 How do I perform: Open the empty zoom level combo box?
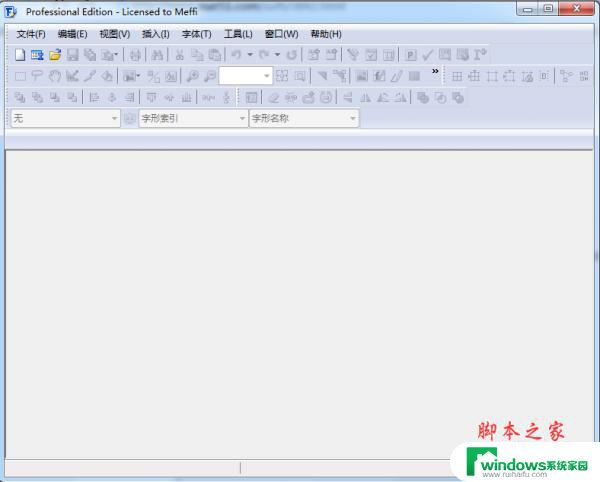point(245,76)
